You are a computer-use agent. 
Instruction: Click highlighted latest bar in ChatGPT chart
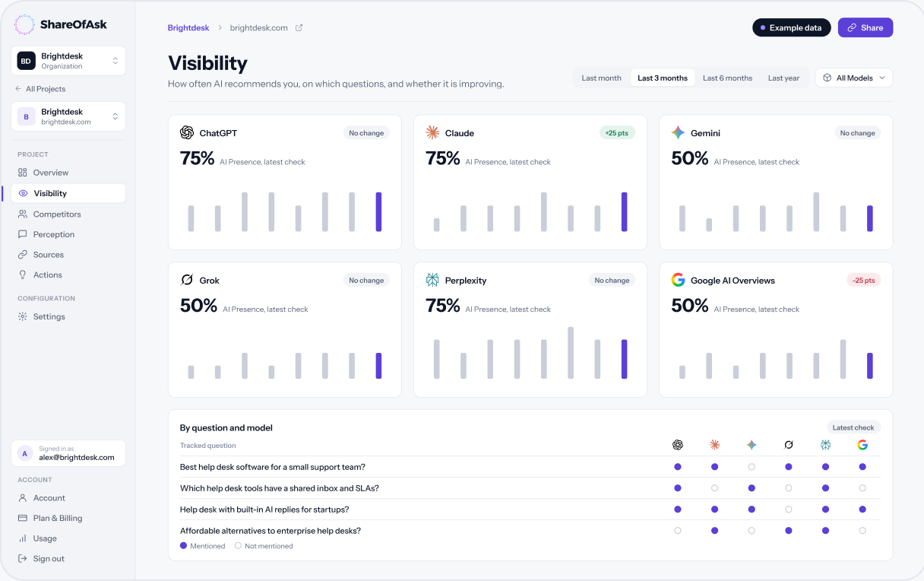[x=378, y=212]
